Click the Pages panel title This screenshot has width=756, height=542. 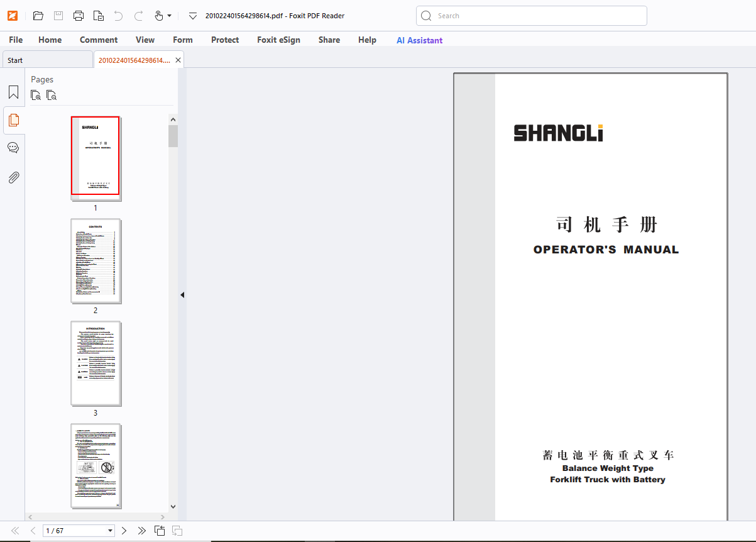42,79
